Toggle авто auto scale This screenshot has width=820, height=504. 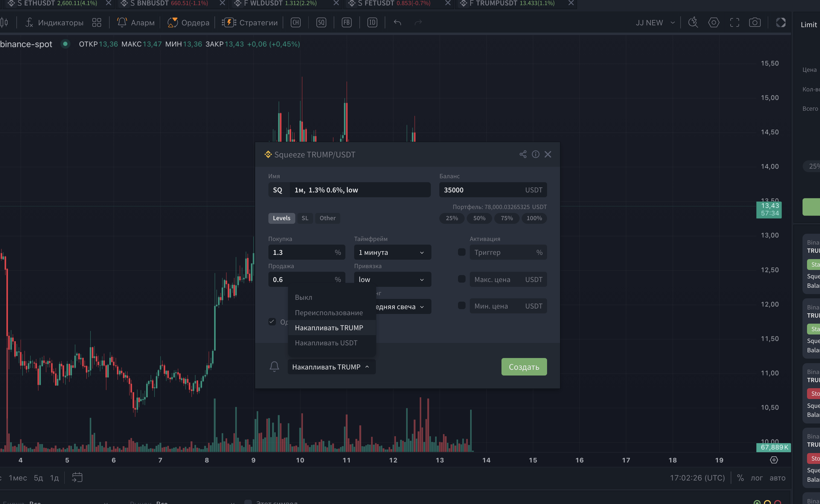point(777,478)
